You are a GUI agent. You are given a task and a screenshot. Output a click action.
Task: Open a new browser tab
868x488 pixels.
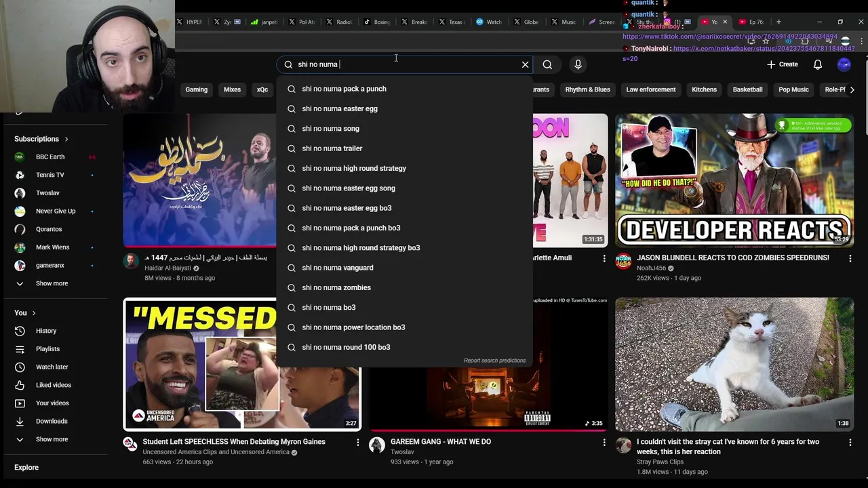[x=778, y=22]
